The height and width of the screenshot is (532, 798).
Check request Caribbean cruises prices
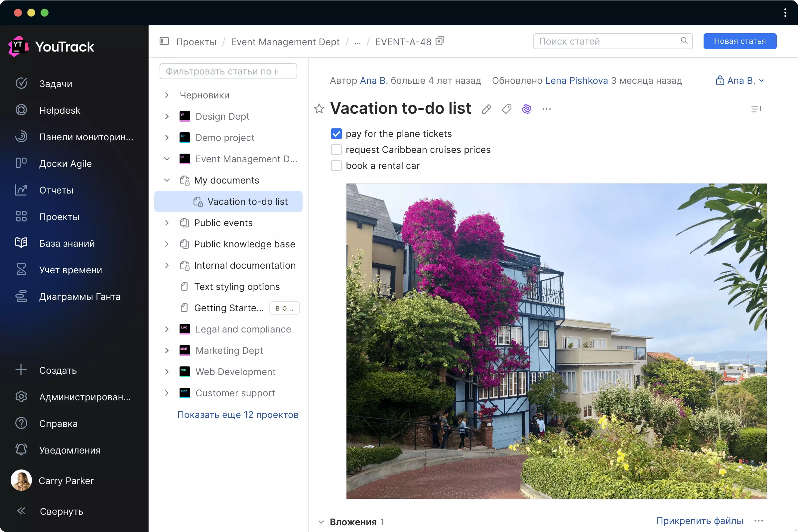click(336, 150)
